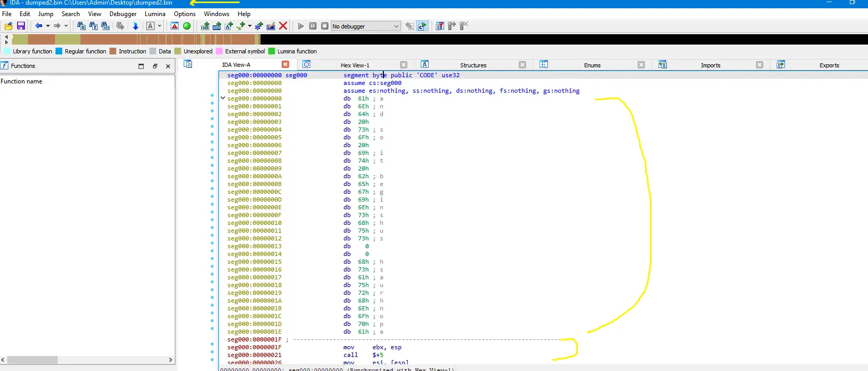The image size is (868, 371).
Task: Switch to the Enums tab
Action: 592,65
